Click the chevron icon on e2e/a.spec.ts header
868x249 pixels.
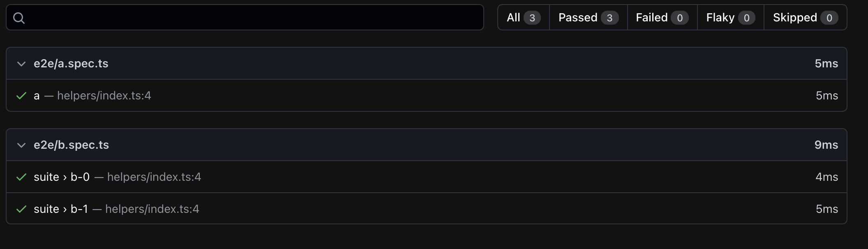[x=22, y=63]
